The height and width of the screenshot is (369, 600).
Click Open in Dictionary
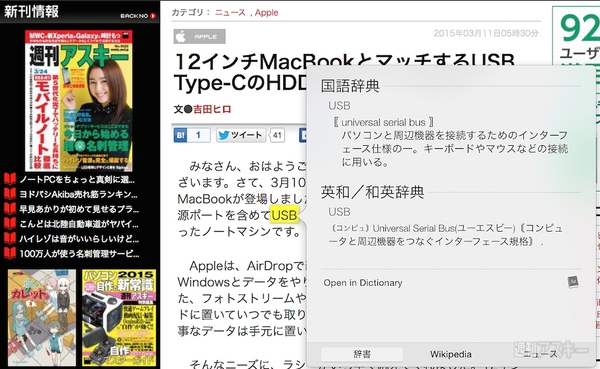click(x=363, y=283)
